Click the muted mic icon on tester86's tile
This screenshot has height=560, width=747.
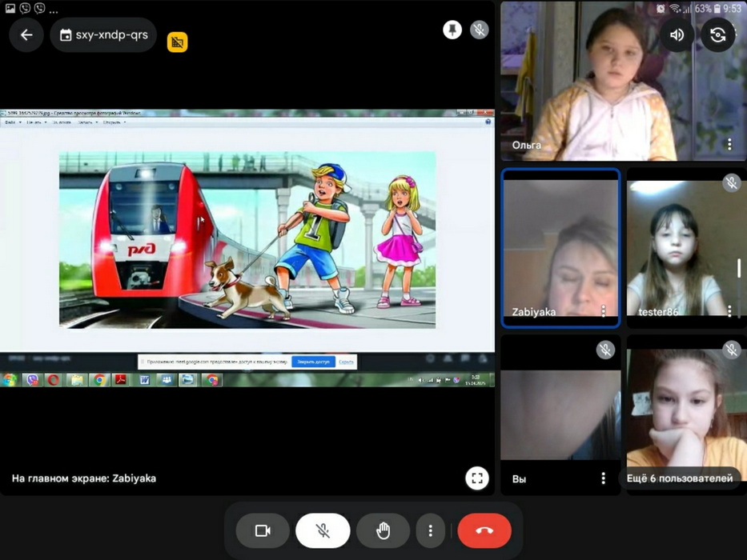pos(731,183)
